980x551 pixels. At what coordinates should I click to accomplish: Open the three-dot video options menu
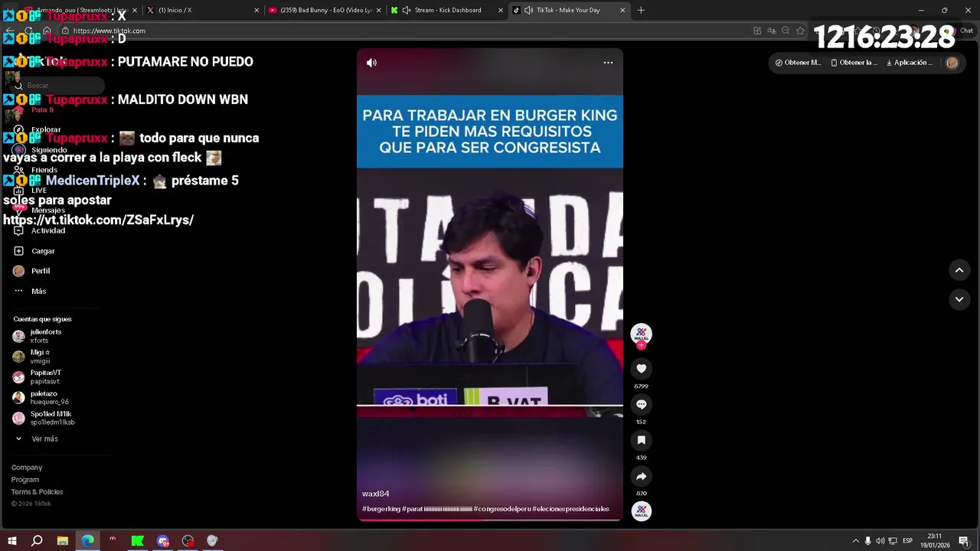pos(608,63)
